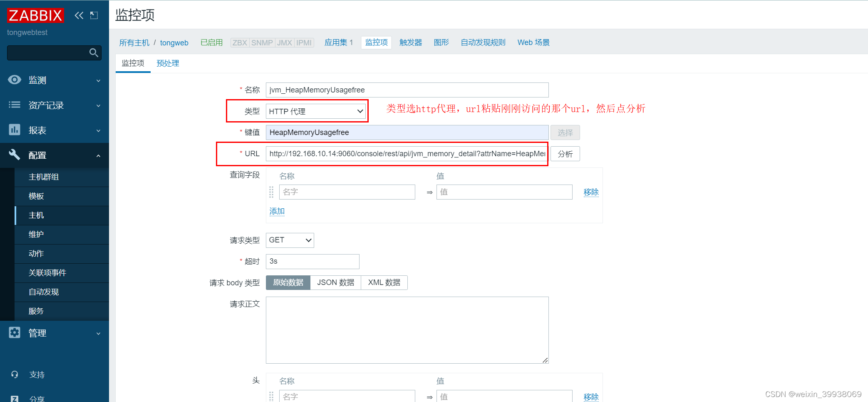Click the 名称 input with jvm_HeapMemoryUsagefree

(x=407, y=90)
